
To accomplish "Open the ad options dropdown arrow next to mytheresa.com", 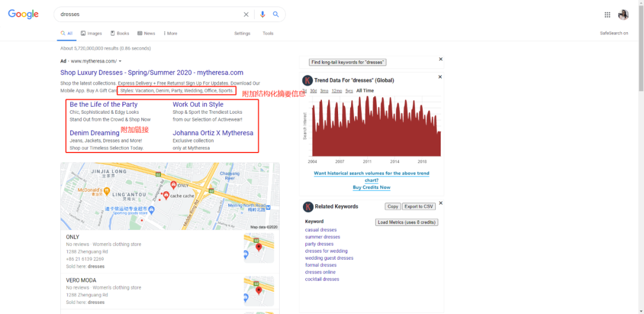I will coord(120,61).
